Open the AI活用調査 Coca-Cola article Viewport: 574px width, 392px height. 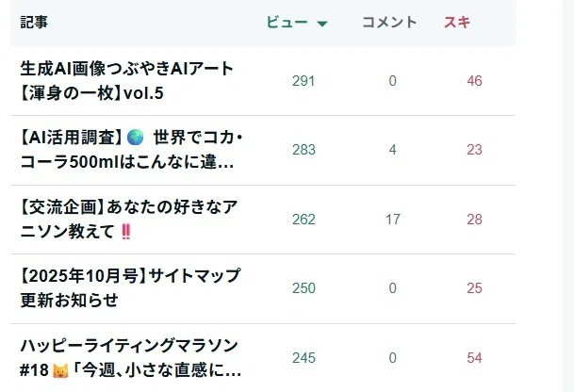(x=132, y=150)
